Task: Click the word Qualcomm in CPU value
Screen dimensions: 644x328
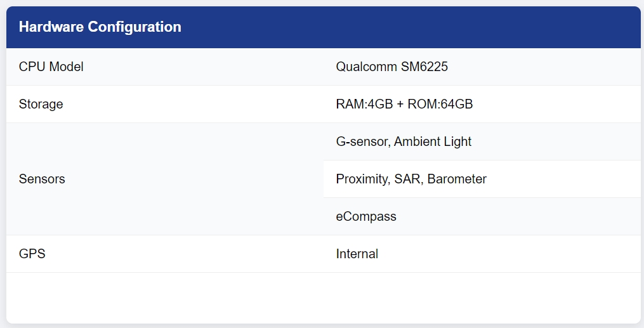Action: click(366, 67)
